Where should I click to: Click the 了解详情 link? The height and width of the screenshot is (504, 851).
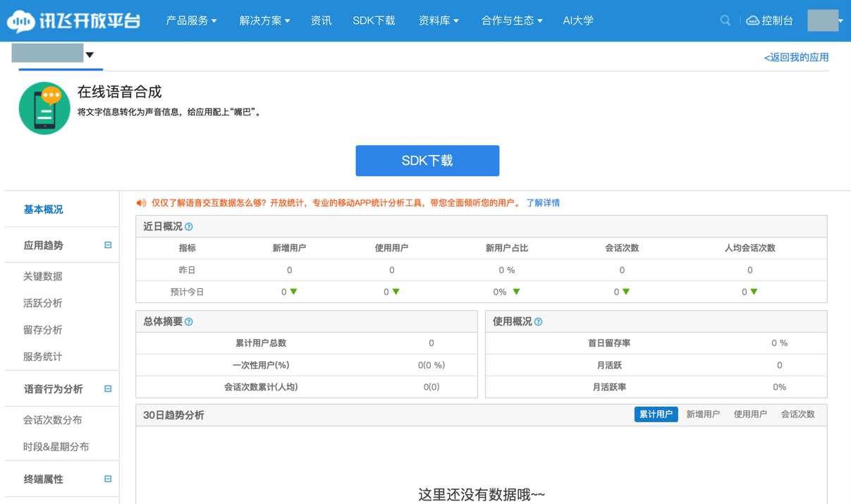pos(543,203)
